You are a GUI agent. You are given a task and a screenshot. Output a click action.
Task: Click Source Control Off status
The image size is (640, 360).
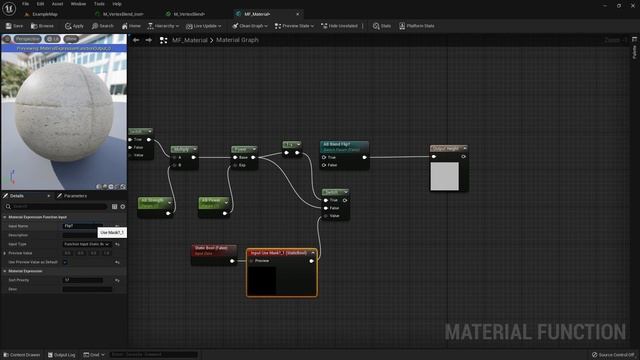613,355
